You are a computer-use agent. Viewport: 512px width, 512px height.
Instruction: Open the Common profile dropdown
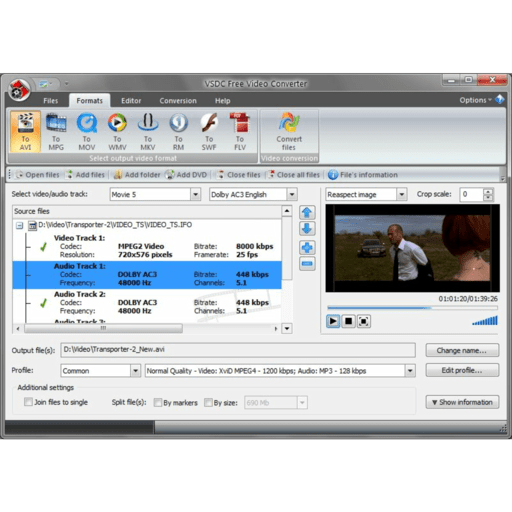tap(135, 371)
